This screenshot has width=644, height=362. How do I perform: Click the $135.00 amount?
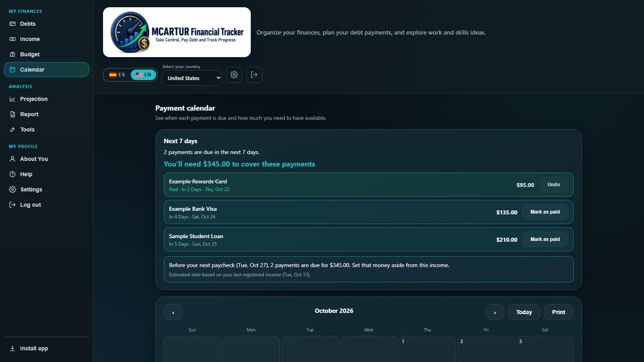pyautogui.click(x=507, y=212)
